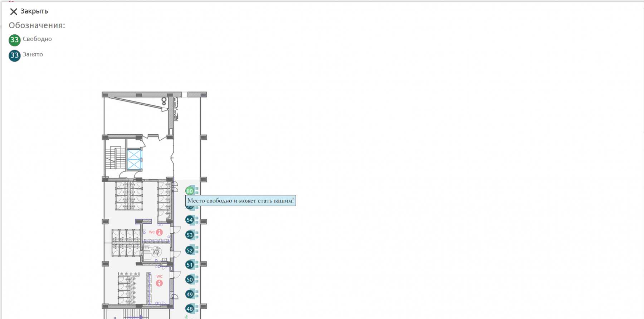Click the Свободно legend label

point(37,39)
